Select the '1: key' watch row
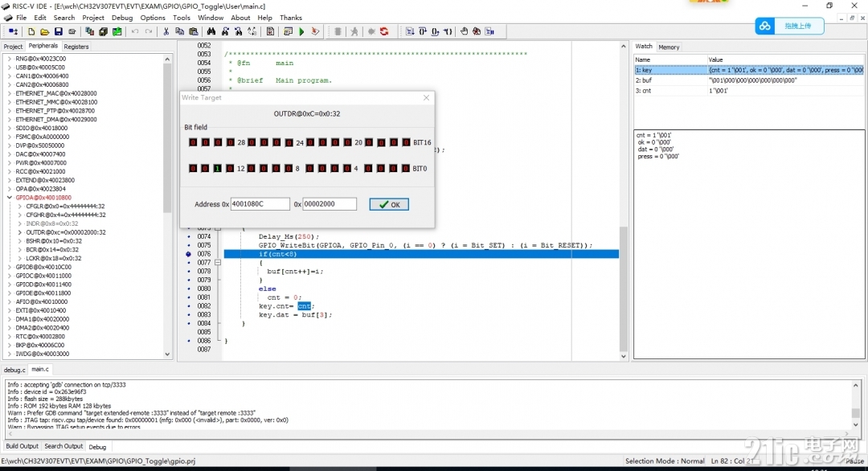868x471 pixels. (749, 70)
